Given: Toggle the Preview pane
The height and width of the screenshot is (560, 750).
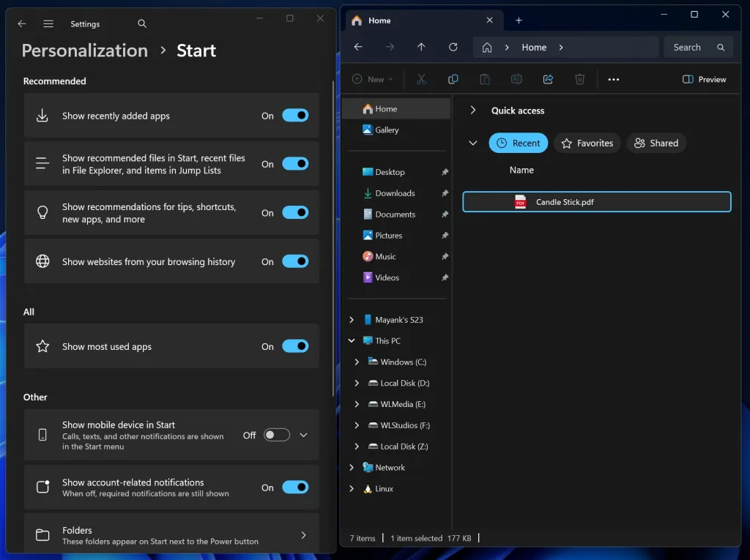Looking at the screenshot, I should tap(703, 79).
